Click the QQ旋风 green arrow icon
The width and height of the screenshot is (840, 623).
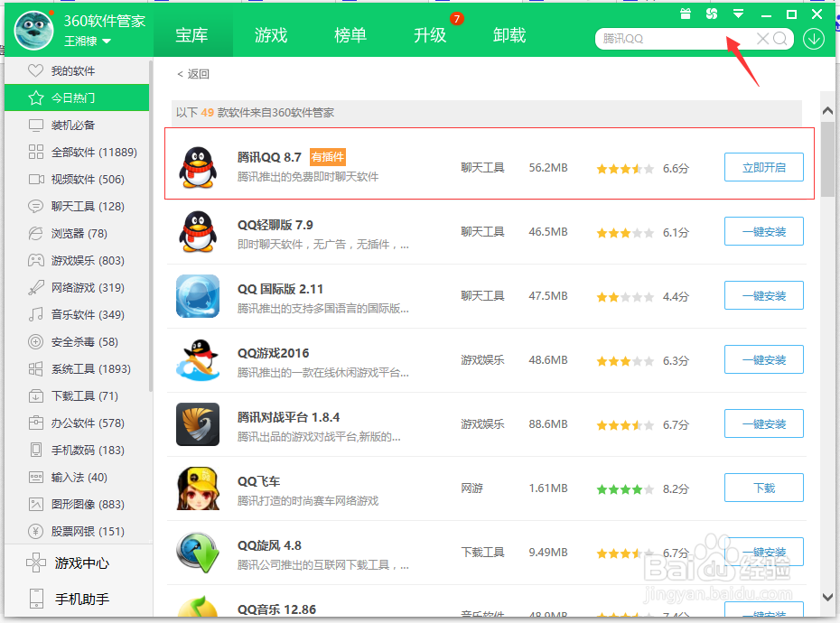click(x=198, y=553)
